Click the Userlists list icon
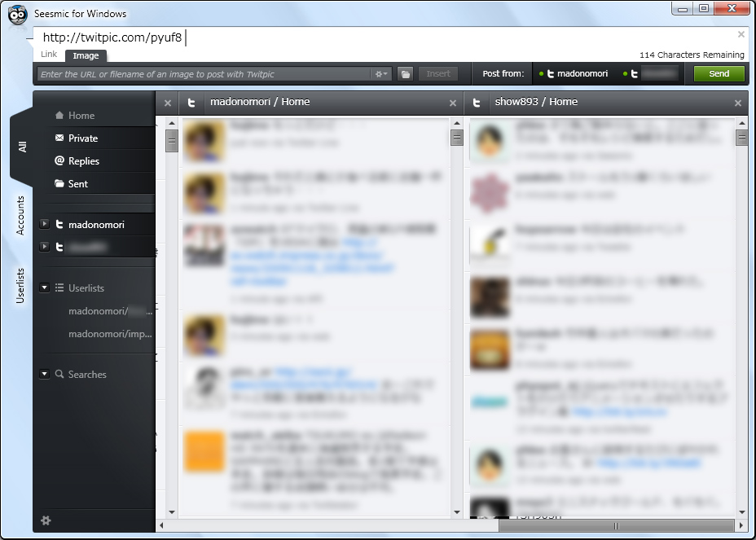The image size is (756, 540). click(x=60, y=287)
